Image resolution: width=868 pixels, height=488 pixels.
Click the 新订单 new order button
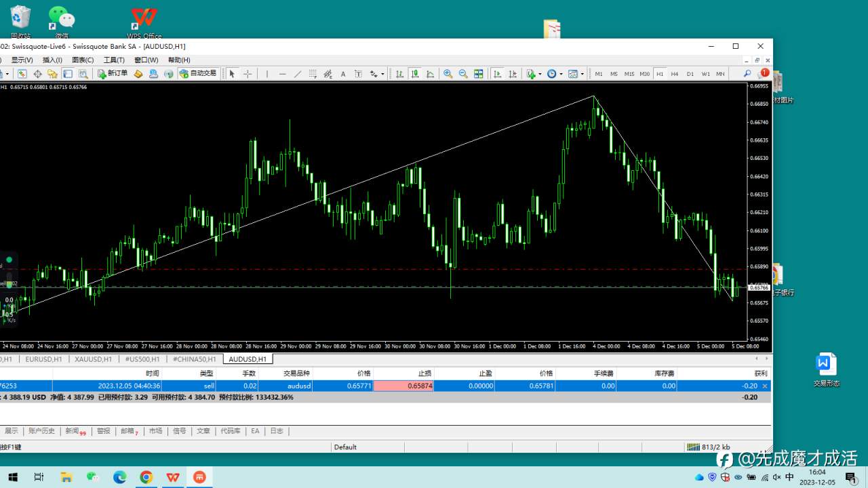(113, 73)
